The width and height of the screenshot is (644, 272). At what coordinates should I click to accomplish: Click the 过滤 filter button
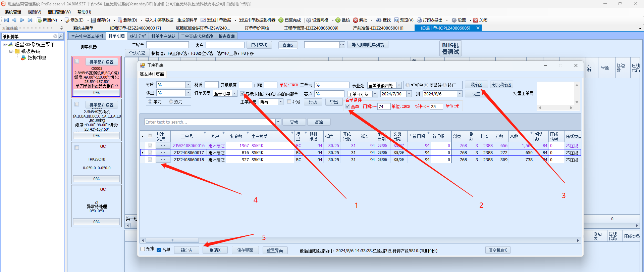pos(313,102)
